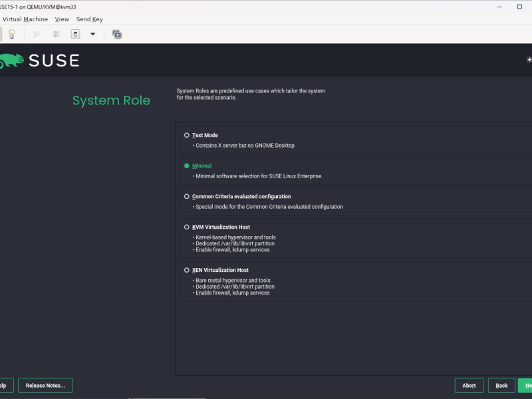The height and width of the screenshot is (399, 532).
Task: Click the Release Notes... button
Action: coord(45,386)
